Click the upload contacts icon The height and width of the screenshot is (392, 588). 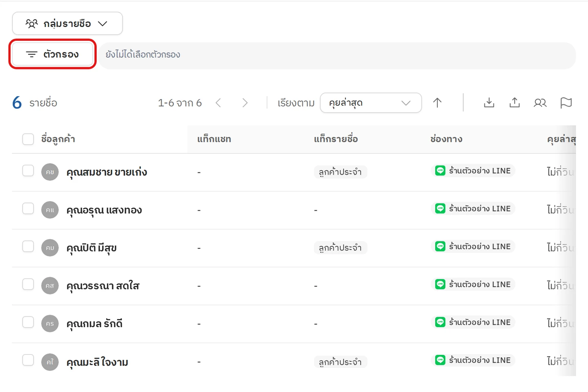pos(514,103)
